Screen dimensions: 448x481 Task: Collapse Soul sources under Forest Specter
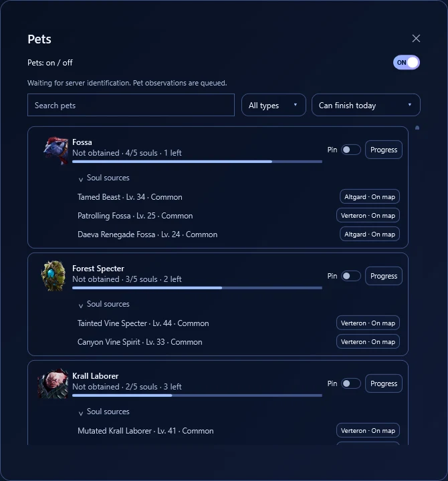tap(104, 304)
